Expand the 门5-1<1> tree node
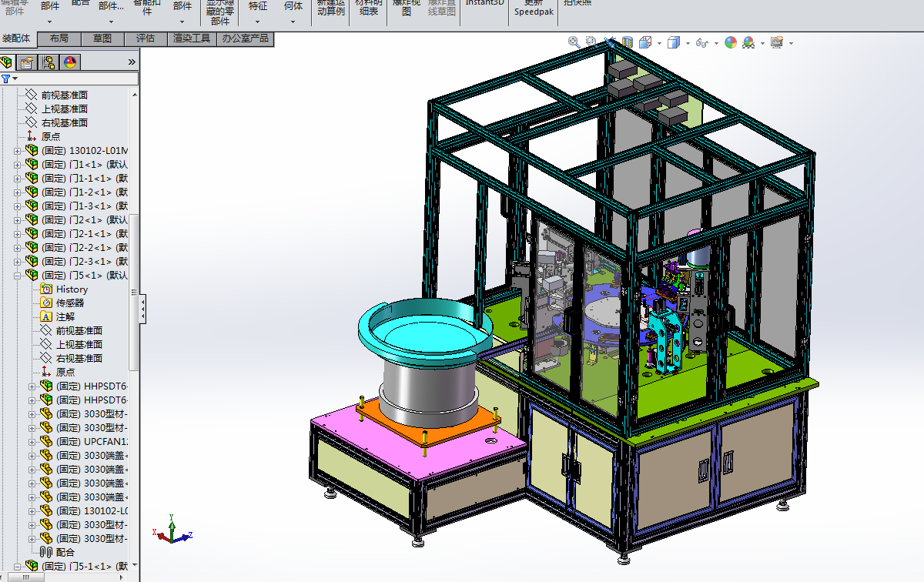This screenshot has width=924, height=582. pos(18,566)
